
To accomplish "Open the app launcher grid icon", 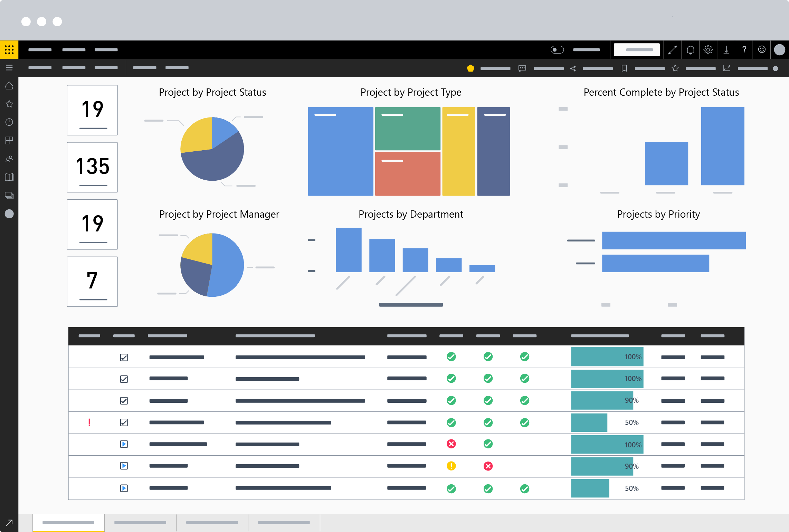I will (9, 50).
